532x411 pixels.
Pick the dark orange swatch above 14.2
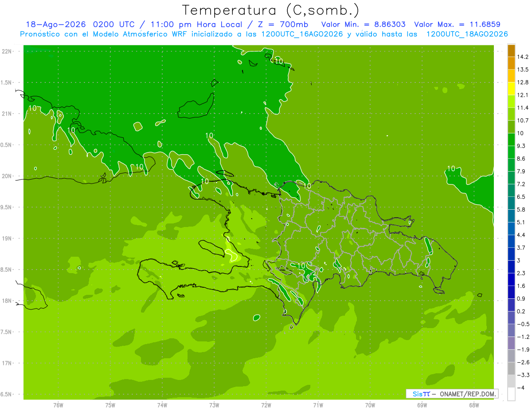coord(511,51)
